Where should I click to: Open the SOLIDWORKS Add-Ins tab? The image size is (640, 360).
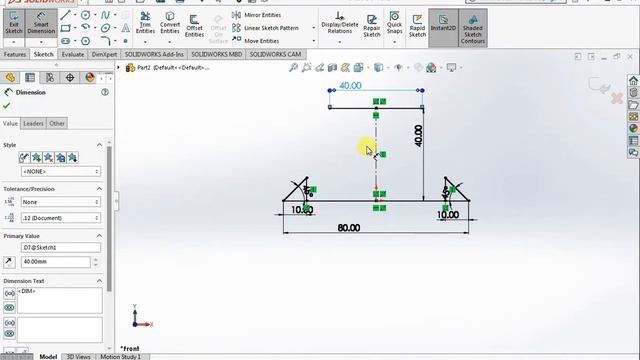154,54
